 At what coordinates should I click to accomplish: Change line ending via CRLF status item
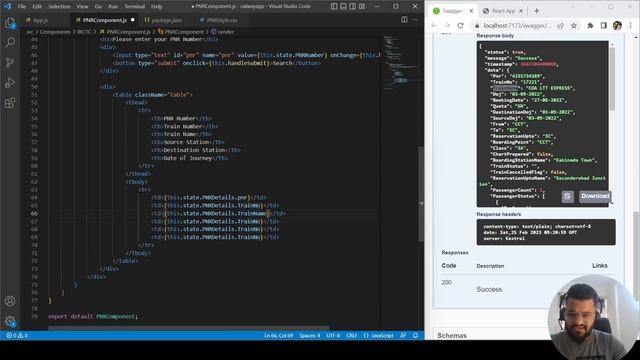click(x=351, y=336)
